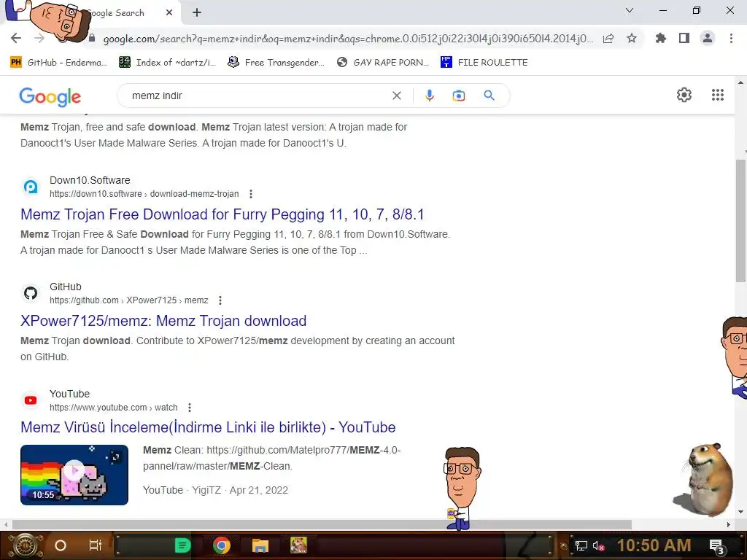Click the down10.software result URL text
This screenshot has height=560, width=747.
click(x=144, y=194)
